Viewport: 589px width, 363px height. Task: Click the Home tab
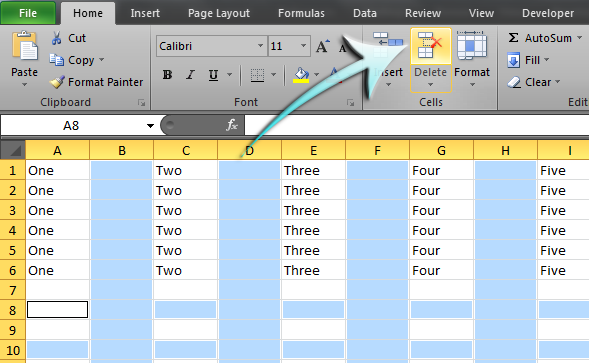(88, 13)
